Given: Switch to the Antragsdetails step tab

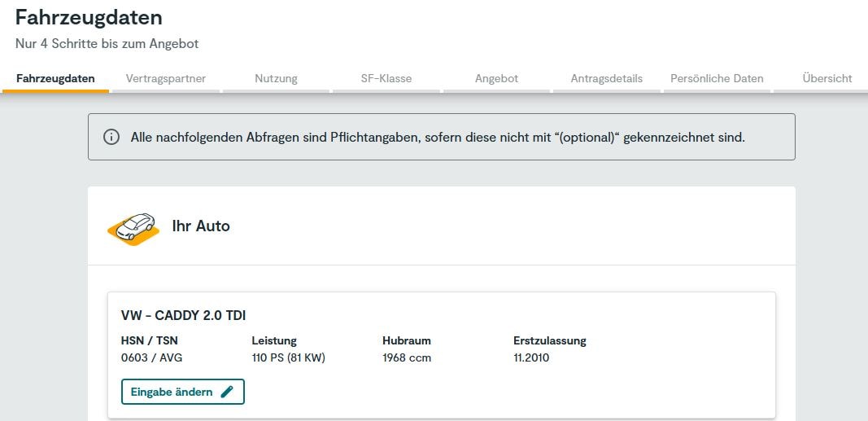Looking at the screenshot, I should pos(607,79).
